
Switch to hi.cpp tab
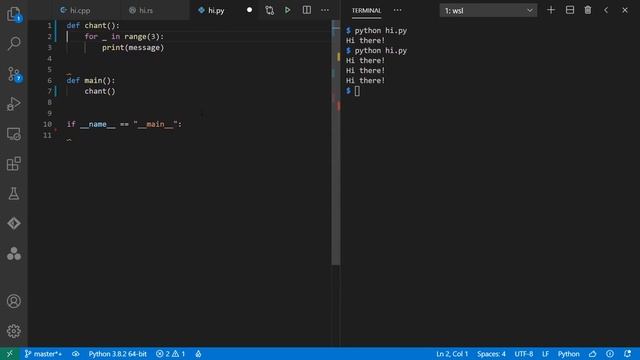pyautogui.click(x=76, y=10)
